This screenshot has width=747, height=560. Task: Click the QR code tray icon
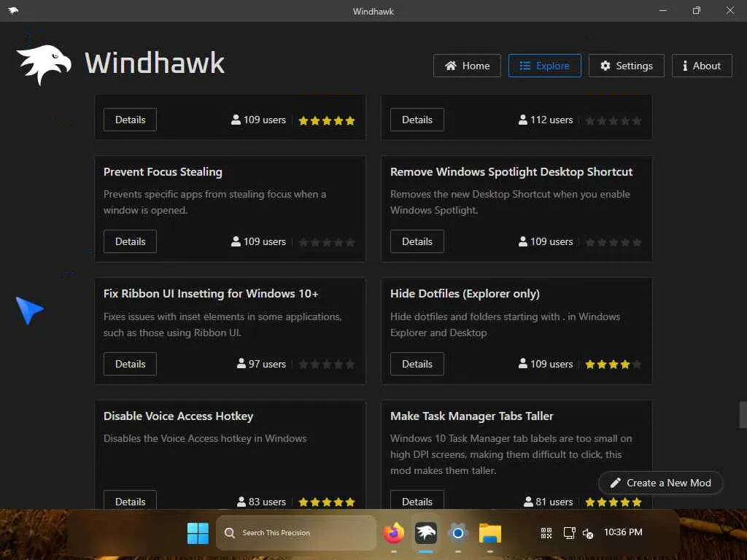546,533
